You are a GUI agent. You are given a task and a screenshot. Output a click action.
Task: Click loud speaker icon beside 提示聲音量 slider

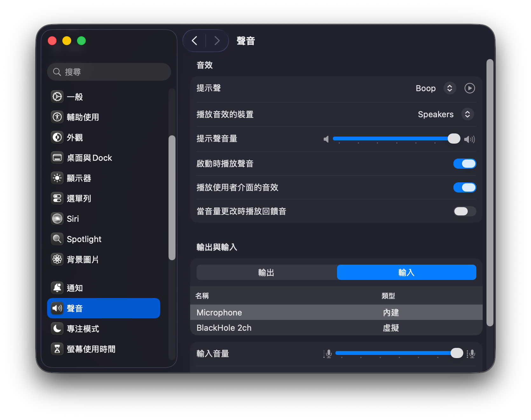469,139
